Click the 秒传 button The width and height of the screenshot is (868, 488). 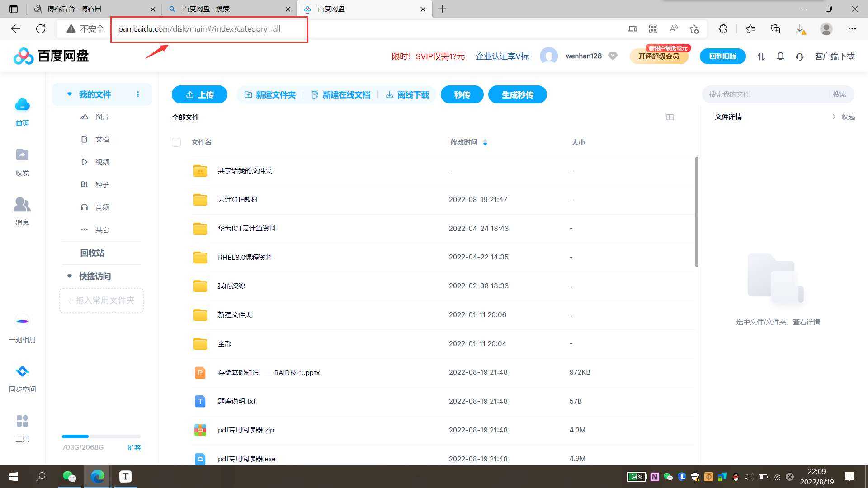coord(462,94)
